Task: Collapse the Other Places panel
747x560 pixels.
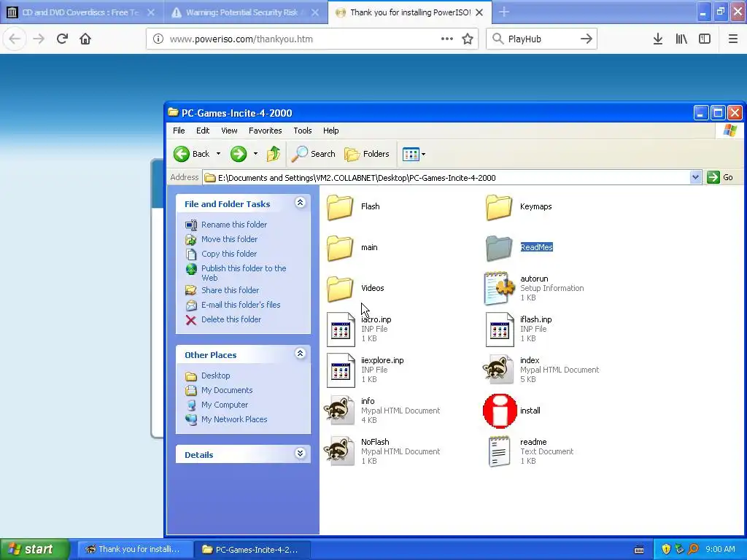Action: pos(300,354)
